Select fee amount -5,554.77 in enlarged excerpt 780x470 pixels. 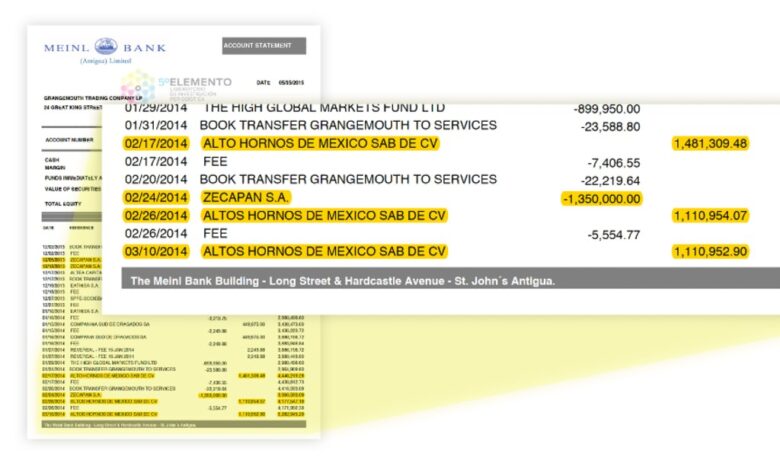point(614,235)
